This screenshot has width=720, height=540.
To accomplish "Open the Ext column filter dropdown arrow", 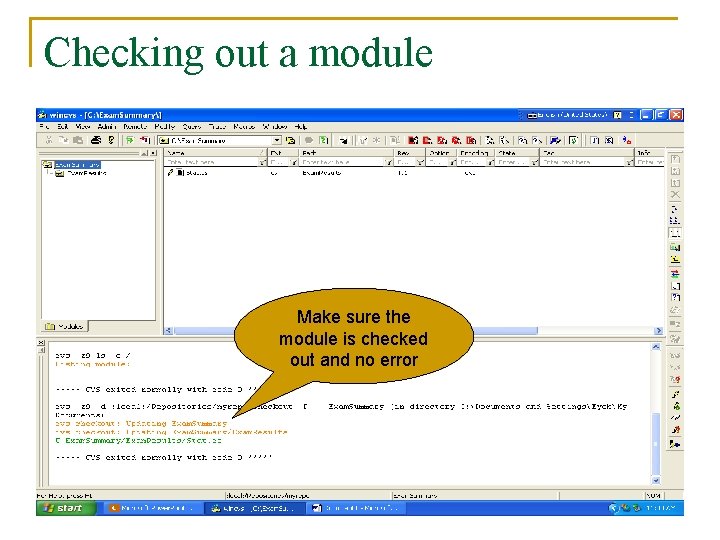I will 294,162.
